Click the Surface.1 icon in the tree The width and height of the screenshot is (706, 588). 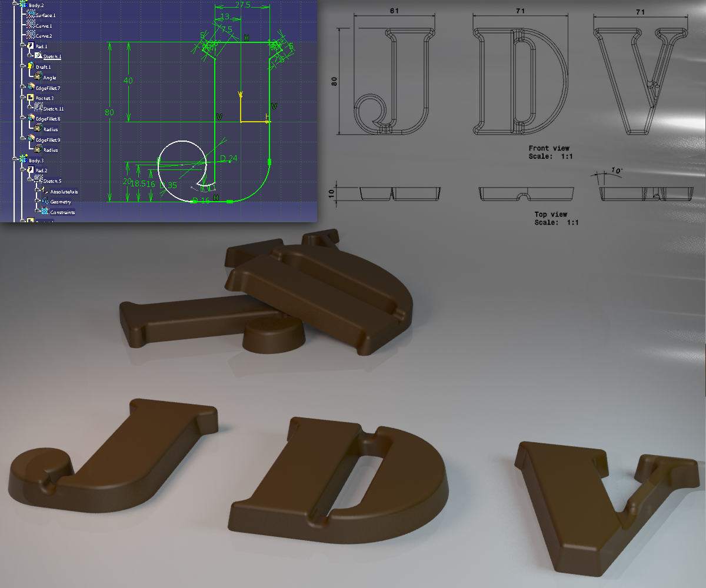click(31, 15)
